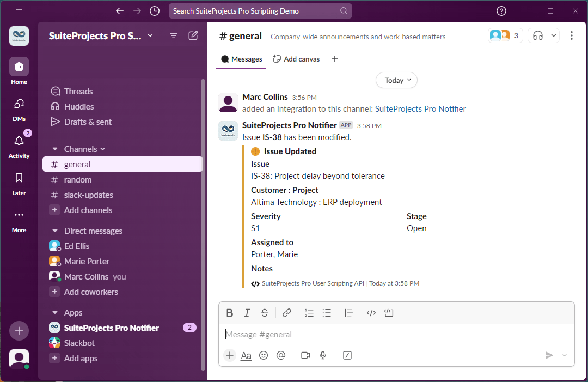Toggle inline code formatting

[371, 313]
